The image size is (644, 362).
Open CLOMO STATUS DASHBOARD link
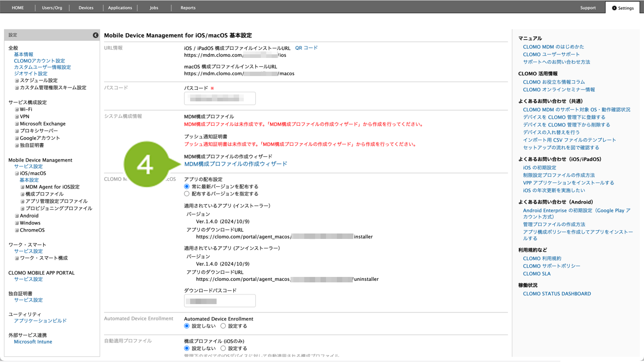(557, 294)
